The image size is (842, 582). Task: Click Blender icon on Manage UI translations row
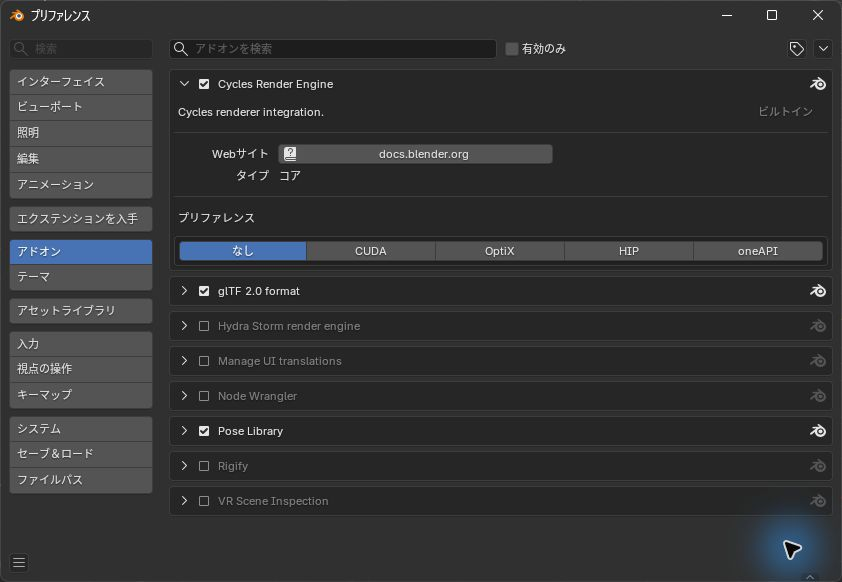pos(818,361)
